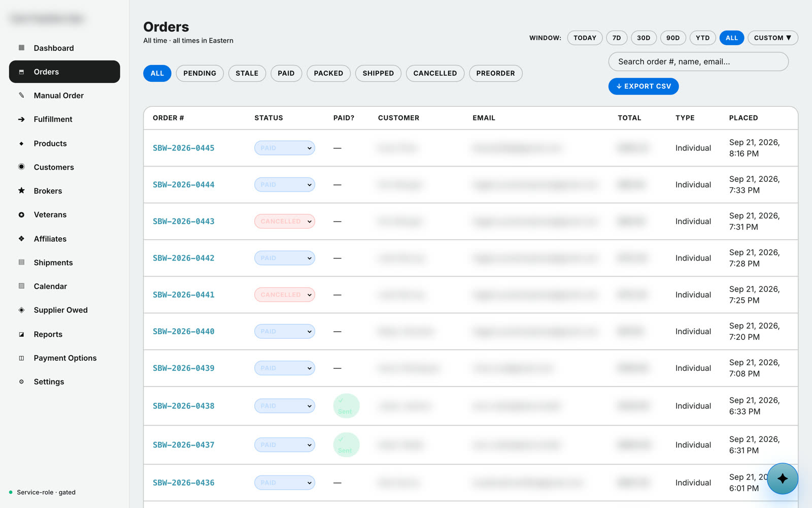Click the Settings gear icon
The width and height of the screenshot is (812, 508).
click(x=21, y=382)
